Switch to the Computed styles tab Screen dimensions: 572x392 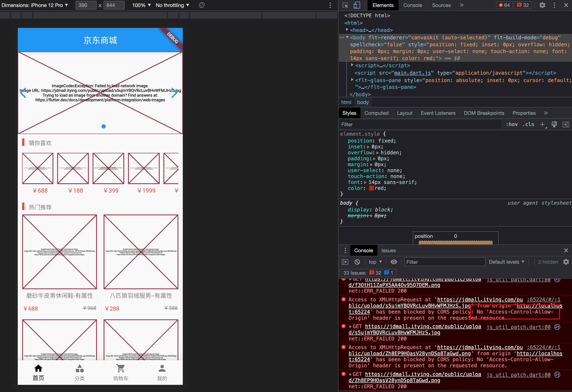click(376, 113)
